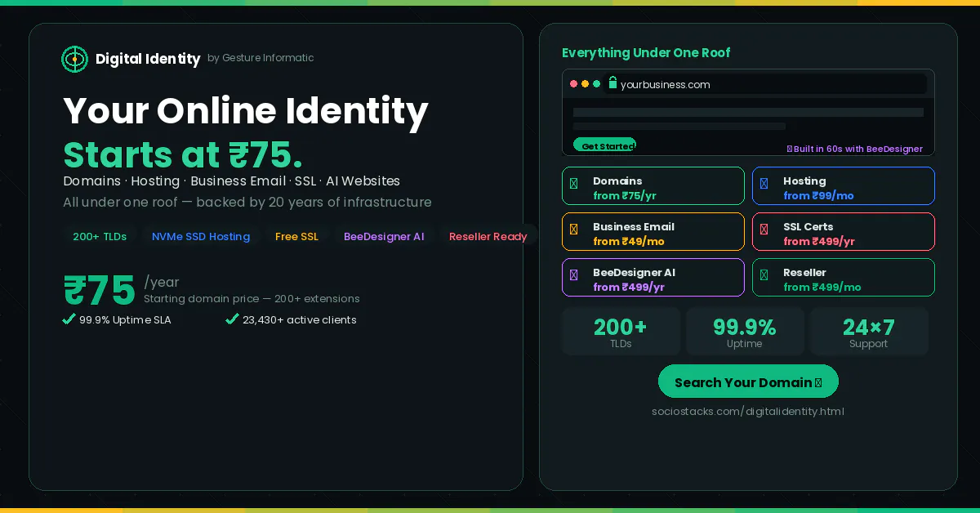Image resolution: width=980 pixels, height=513 pixels.
Task: Open the Business Email from ₹49/mo card
Action: [x=653, y=231]
